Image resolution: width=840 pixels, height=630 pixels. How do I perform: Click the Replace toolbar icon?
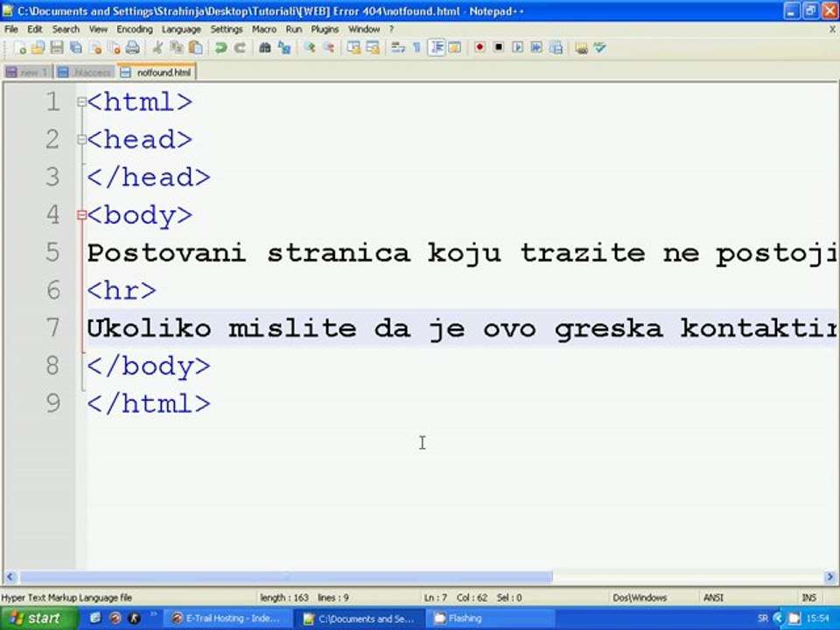point(283,47)
